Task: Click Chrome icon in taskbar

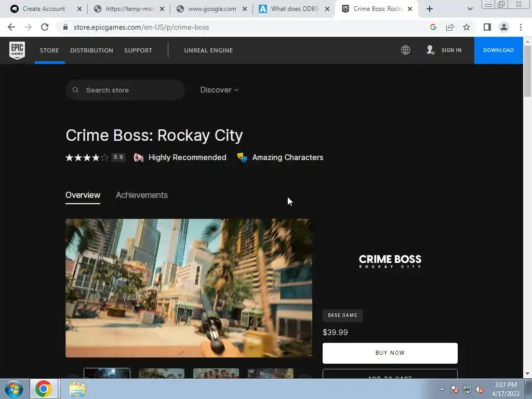Action: (x=44, y=389)
